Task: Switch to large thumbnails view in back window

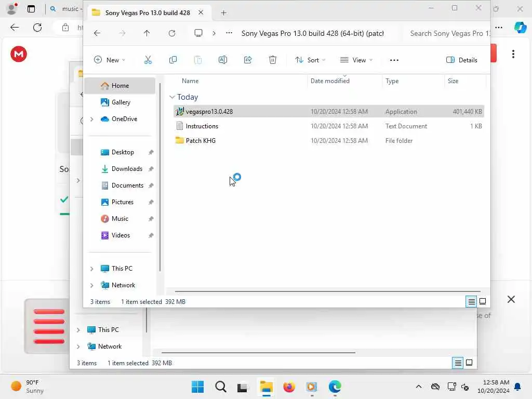Action: [x=469, y=363]
